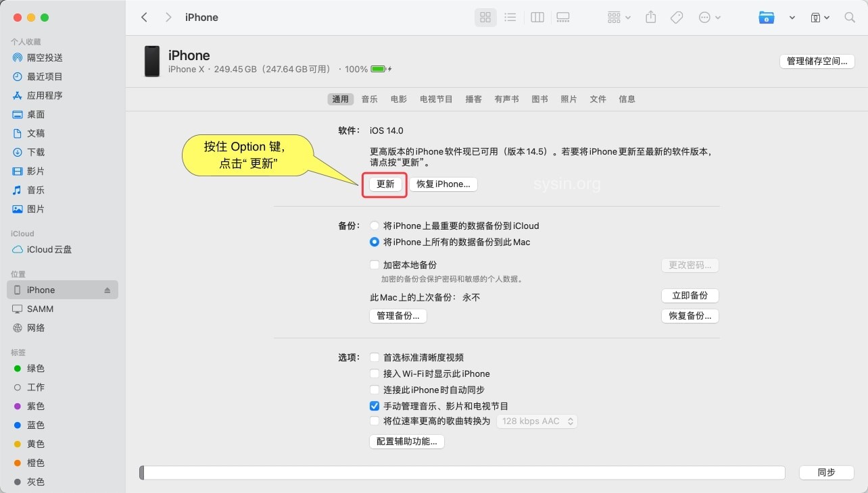Enable 连接此 iPhone 时自动同步 checkbox

375,390
